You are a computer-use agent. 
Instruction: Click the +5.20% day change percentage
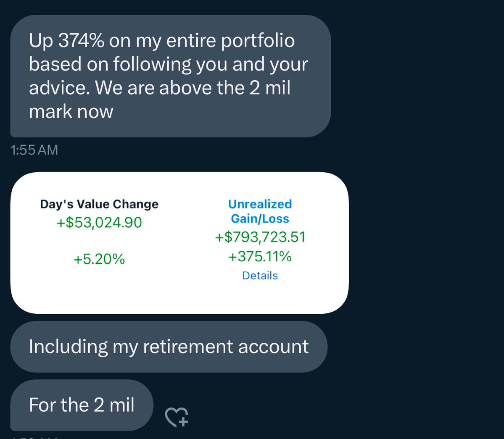coord(99,259)
